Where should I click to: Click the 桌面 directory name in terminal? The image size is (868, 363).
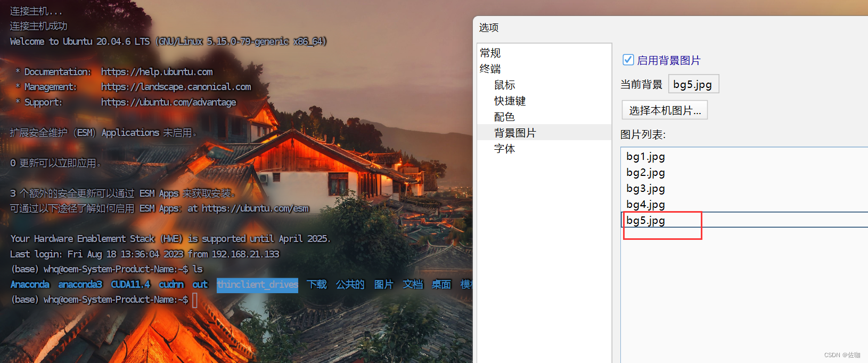tap(441, 285)
